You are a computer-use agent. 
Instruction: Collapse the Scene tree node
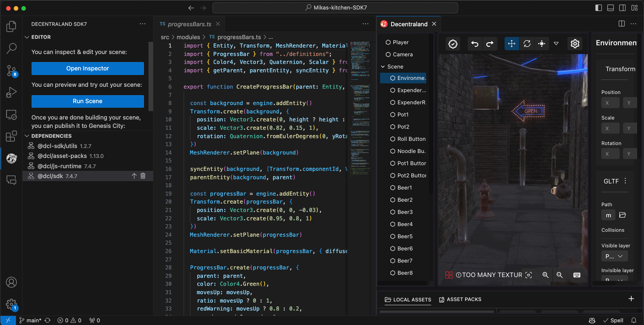pos(383,67)
